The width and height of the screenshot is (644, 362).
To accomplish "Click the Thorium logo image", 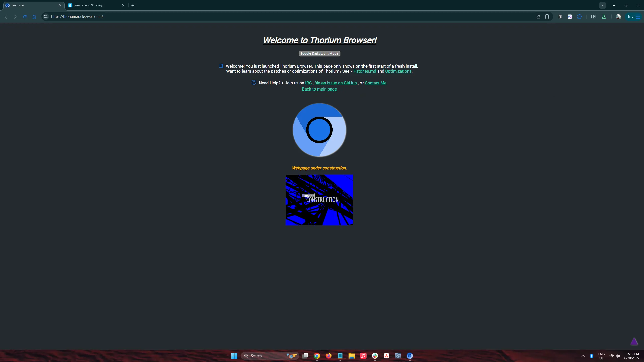I will (319, 130).
